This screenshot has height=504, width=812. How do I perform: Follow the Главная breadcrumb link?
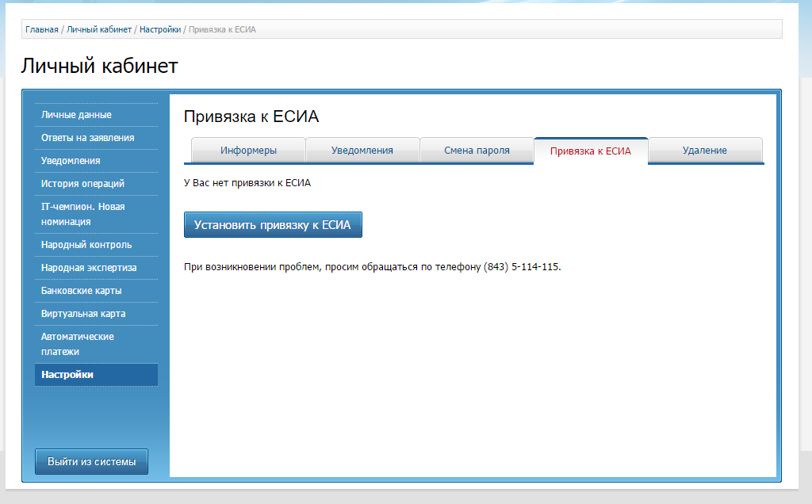coord(42,29)
